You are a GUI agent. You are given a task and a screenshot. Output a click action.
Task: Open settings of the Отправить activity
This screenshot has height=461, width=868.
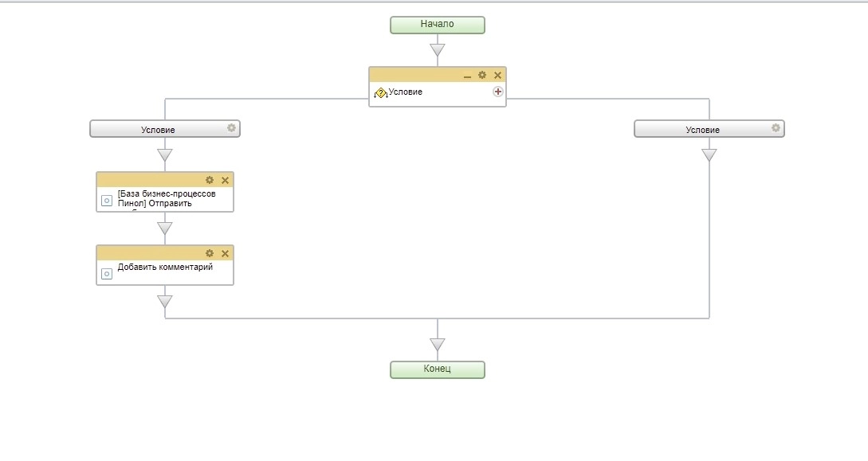(x=210, y=180)
